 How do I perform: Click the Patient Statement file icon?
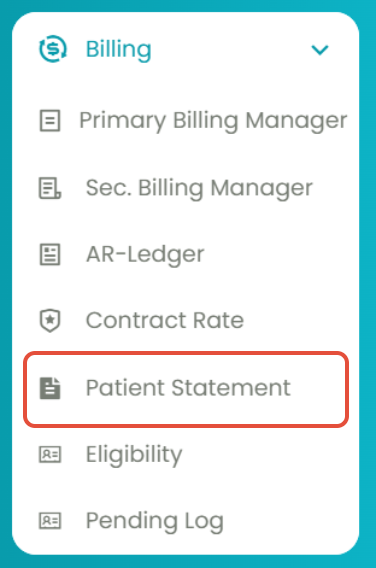50,388
